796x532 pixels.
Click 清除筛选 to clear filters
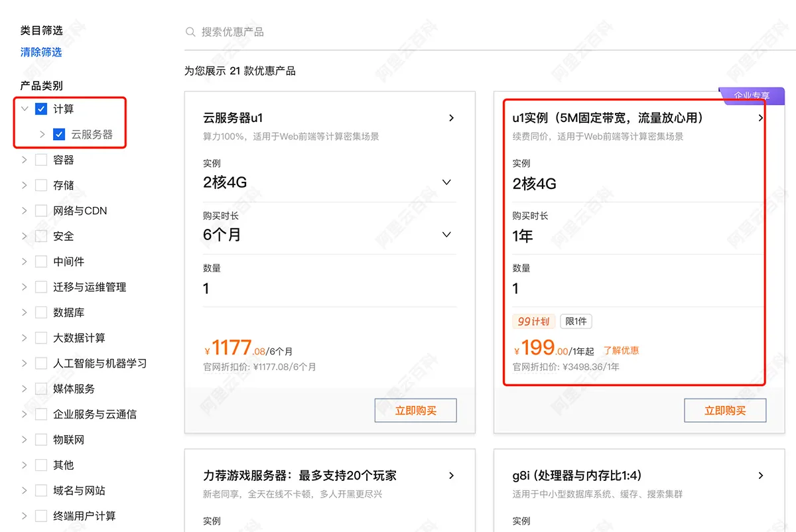click(x=41, y=52)
